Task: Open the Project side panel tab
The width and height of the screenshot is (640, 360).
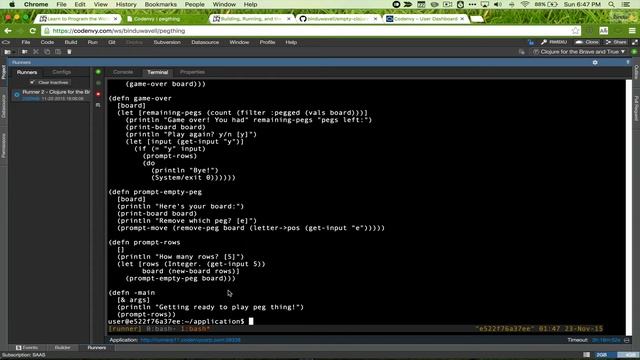Action: point(4,72)
